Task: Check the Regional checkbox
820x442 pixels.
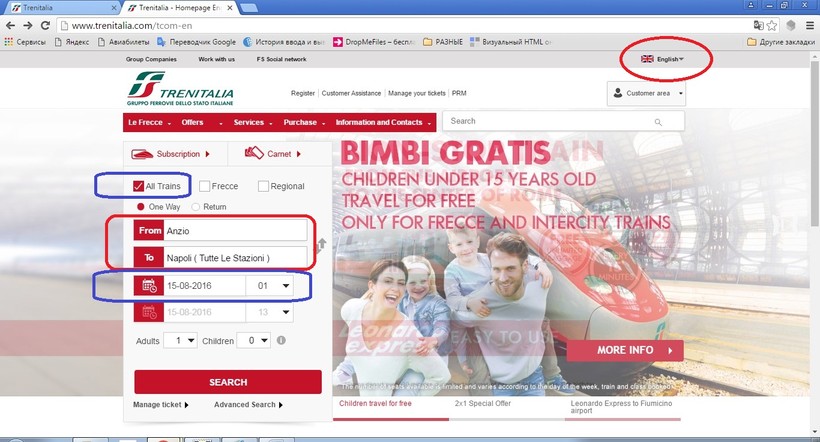Action: pyautogui.click(x=264, y=186)
